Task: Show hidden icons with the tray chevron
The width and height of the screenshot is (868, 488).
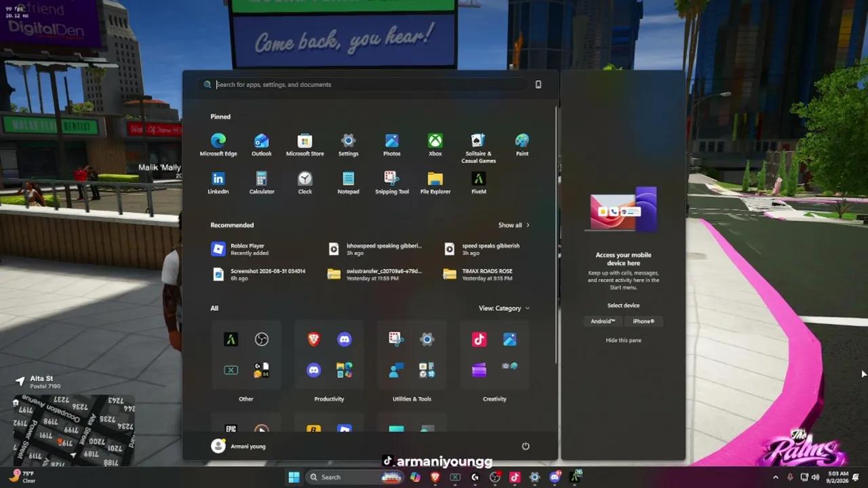Action: point(776,477)
